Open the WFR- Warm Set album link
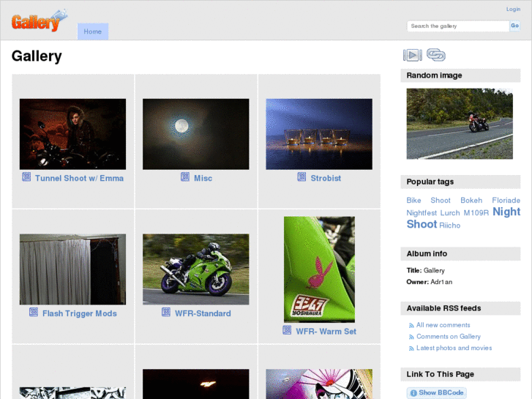532x399 pixels. (326, 332)
